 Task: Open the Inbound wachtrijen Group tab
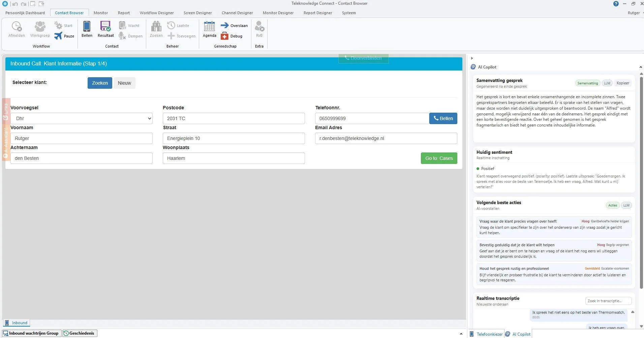pos(31,333)
